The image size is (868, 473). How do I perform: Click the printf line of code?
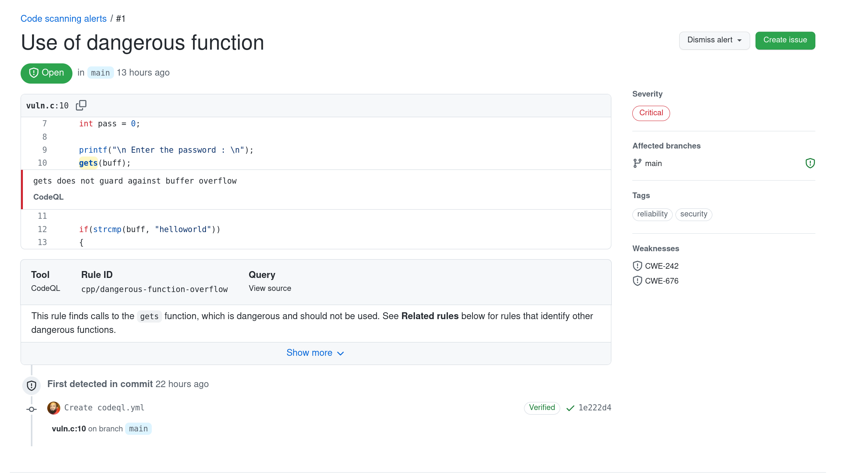[166, 150]
